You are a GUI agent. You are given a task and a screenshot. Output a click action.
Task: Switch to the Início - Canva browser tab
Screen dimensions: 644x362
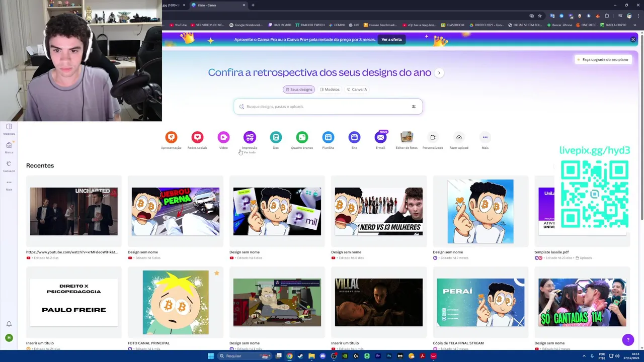(218, 5)
